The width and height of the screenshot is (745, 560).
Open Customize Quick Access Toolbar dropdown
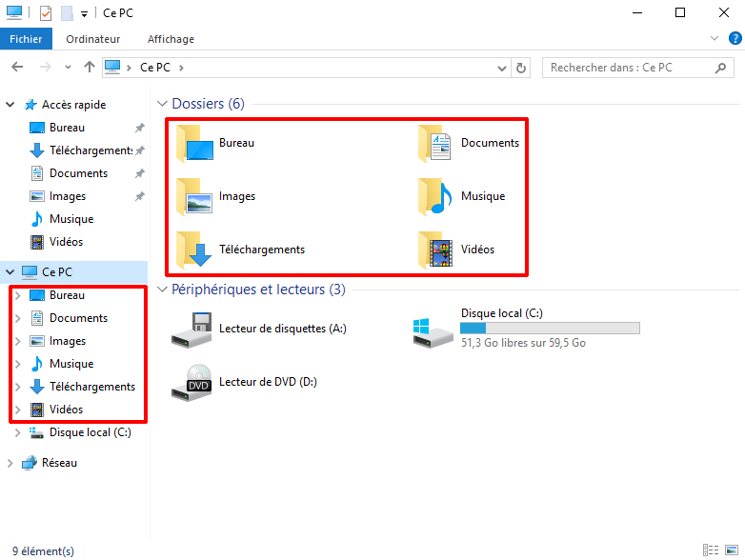(84, 14)
